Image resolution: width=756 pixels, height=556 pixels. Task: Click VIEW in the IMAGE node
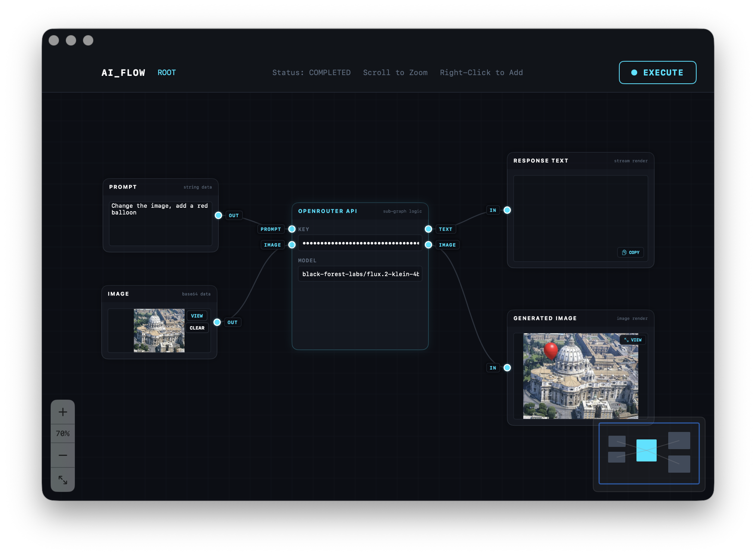point(197,316)
